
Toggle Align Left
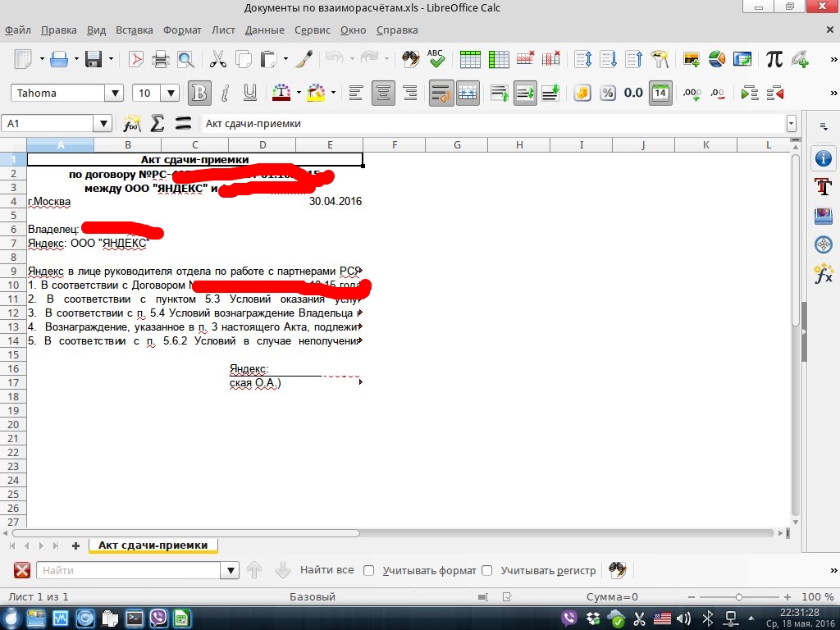(356, 94)
